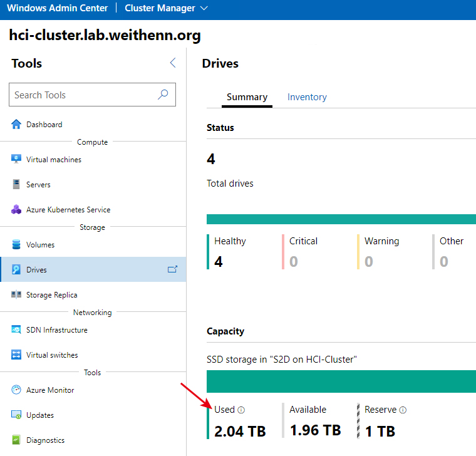
Task: Click the 1 TB reserve value
Action: [380, 431]
